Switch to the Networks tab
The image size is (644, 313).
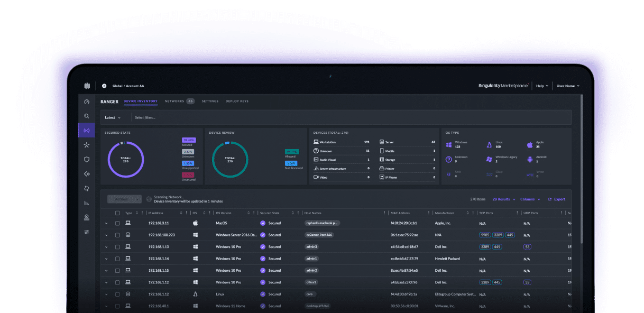pyautogui.click(x=180, y=101)
